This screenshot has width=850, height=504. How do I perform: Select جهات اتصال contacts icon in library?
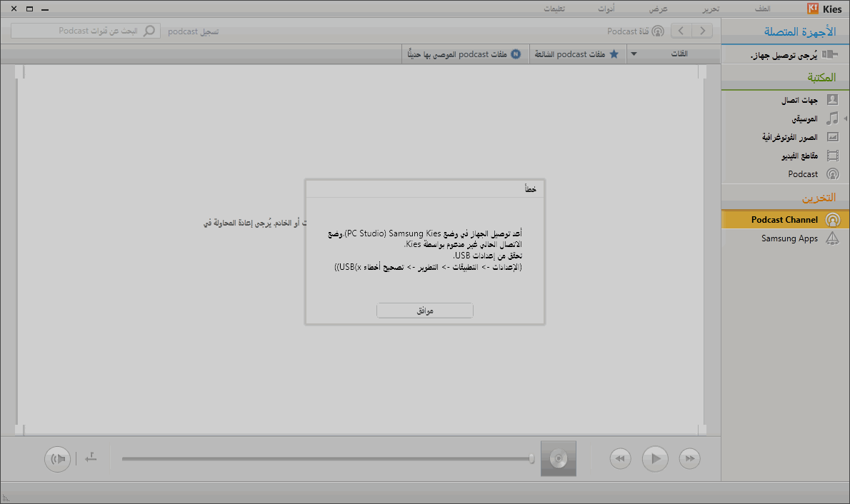tap(833, 100)
